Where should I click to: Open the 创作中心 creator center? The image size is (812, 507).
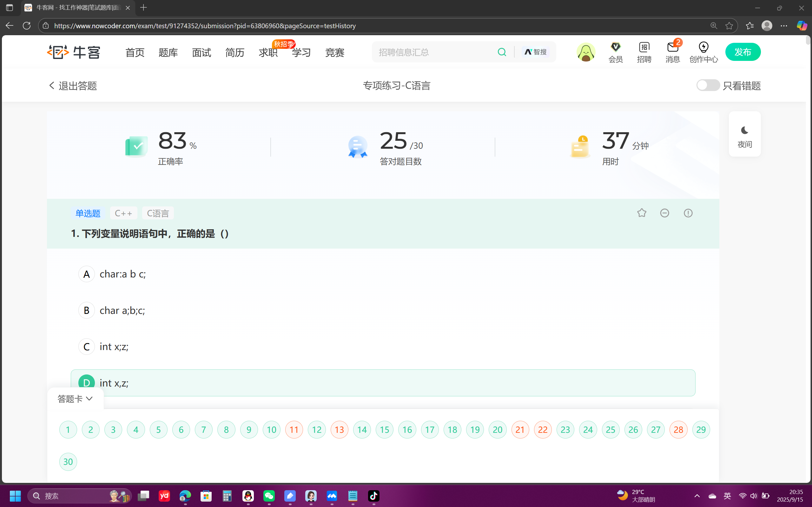pyautogui.click(x=703, y=52)
